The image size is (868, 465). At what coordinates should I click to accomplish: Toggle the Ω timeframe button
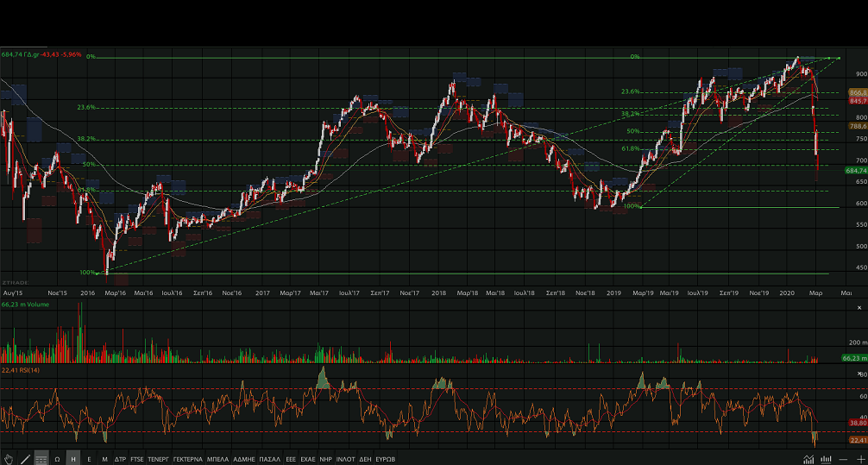(57, 459)
